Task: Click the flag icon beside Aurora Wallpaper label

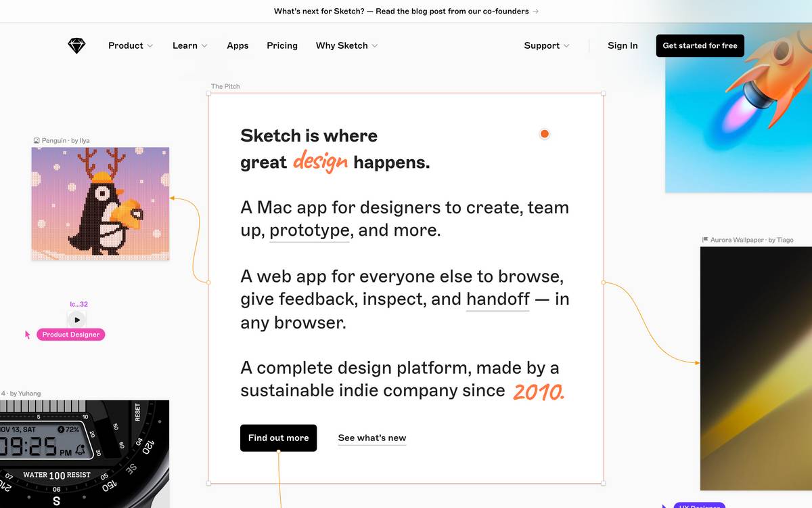Action: click(705, 240)
